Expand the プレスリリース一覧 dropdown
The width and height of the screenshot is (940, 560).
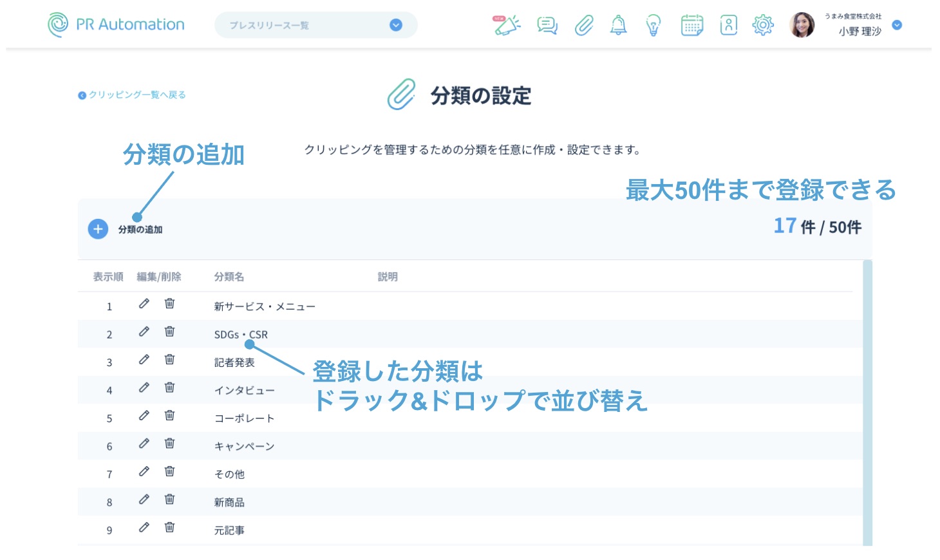395,25
